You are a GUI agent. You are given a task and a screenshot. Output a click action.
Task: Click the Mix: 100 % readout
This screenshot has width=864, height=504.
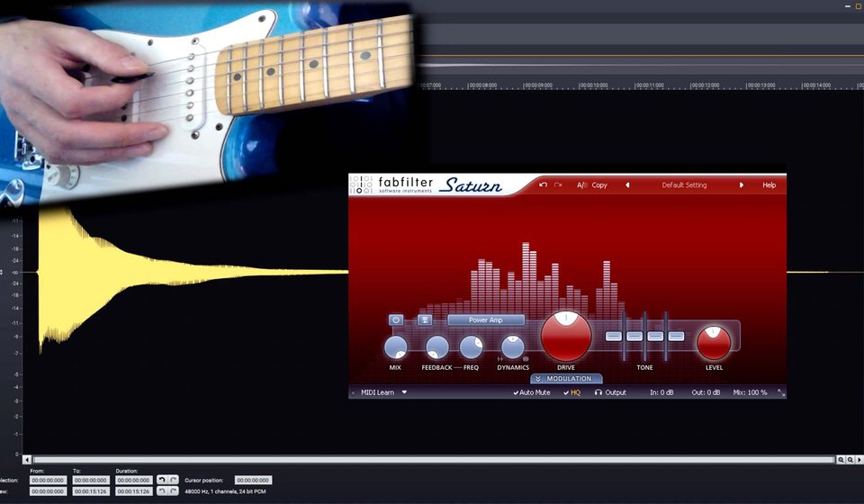point(750,392)
